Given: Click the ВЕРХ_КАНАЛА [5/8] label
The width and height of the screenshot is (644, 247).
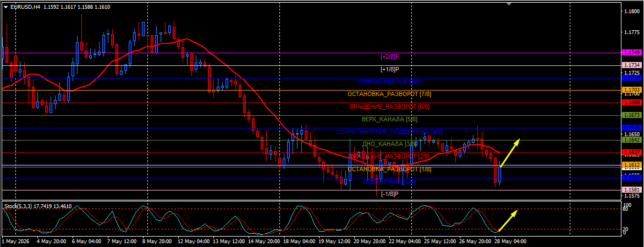Looking at the screenshot, I should pos(389,120).
